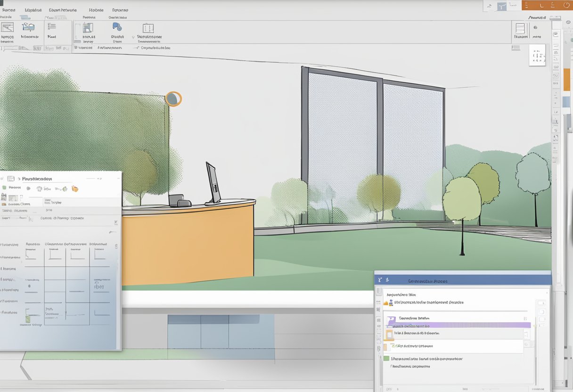Click the orange folder icon in dialog list

coord(389,334)
